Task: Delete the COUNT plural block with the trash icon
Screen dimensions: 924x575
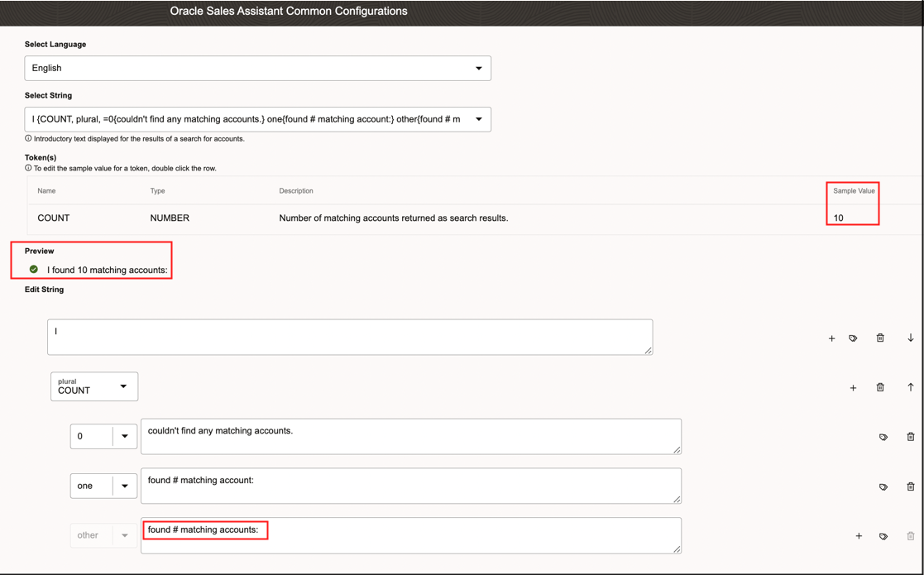Action: (x=880, y=387)
